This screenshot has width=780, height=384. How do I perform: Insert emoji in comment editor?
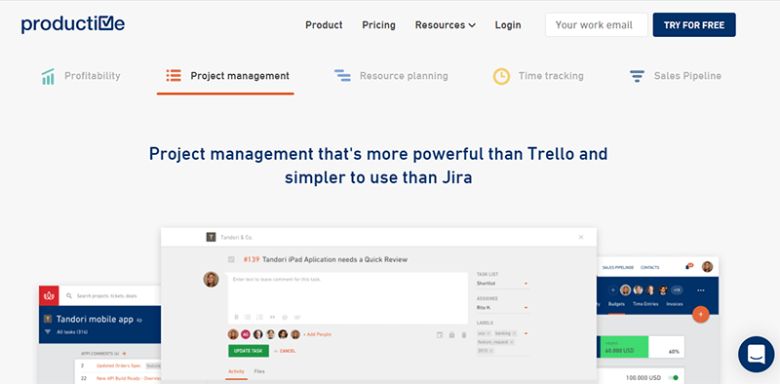coord(285,317)
